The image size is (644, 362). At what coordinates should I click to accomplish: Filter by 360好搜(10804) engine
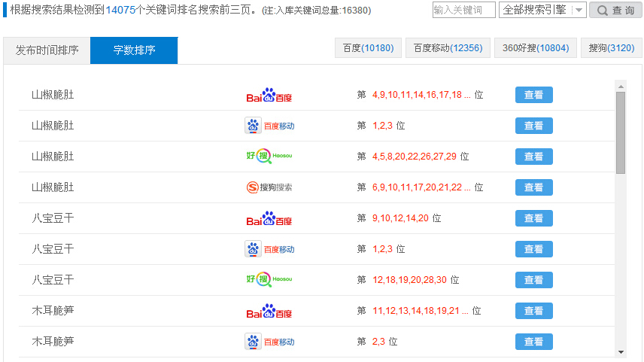(536, 48)
